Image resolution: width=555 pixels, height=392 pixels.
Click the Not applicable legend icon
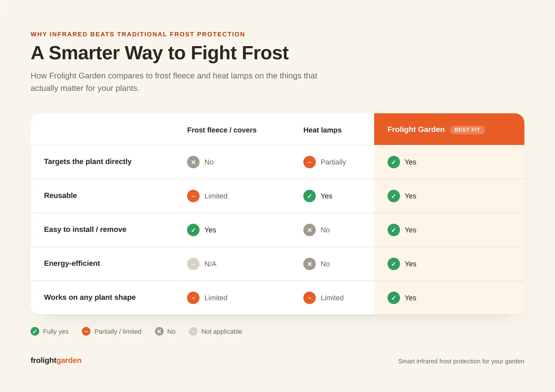193,331
